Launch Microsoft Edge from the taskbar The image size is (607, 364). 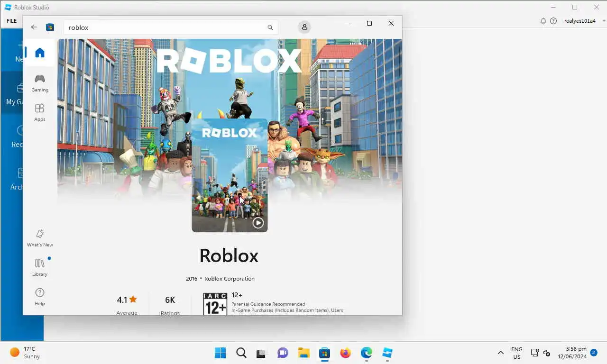point(366,353)
